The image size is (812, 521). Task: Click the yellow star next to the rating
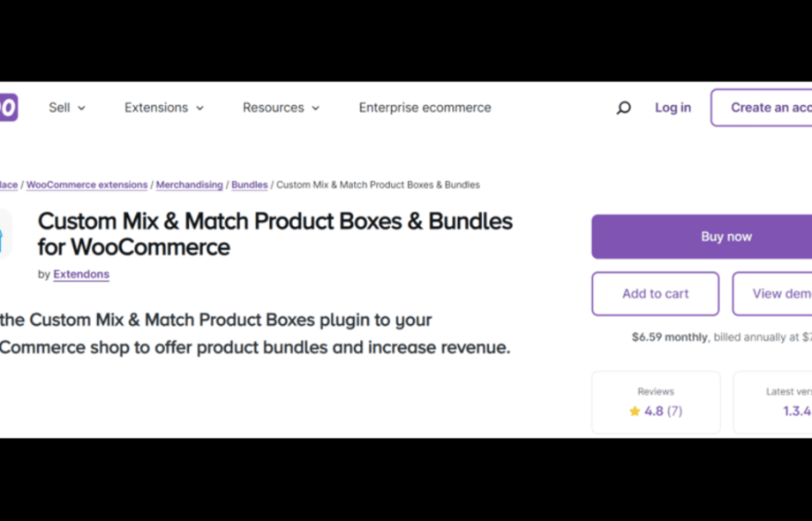pos(634,411)
